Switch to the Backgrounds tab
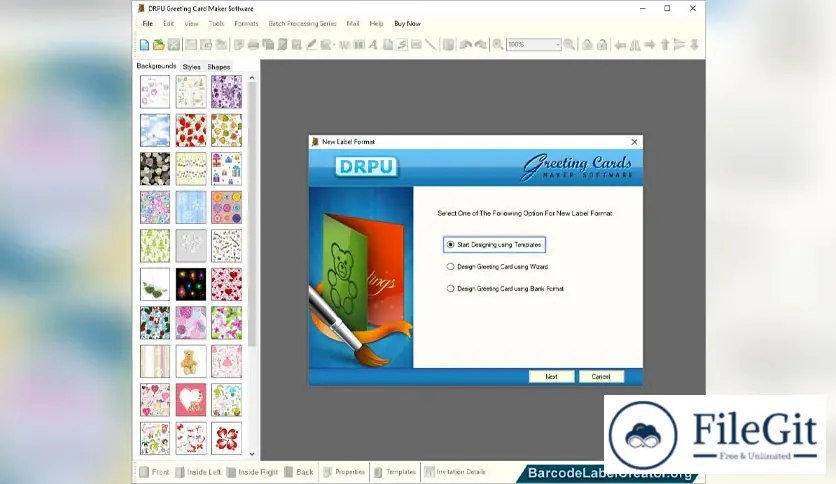Screen dimensions: 836x484 point(156,66)
